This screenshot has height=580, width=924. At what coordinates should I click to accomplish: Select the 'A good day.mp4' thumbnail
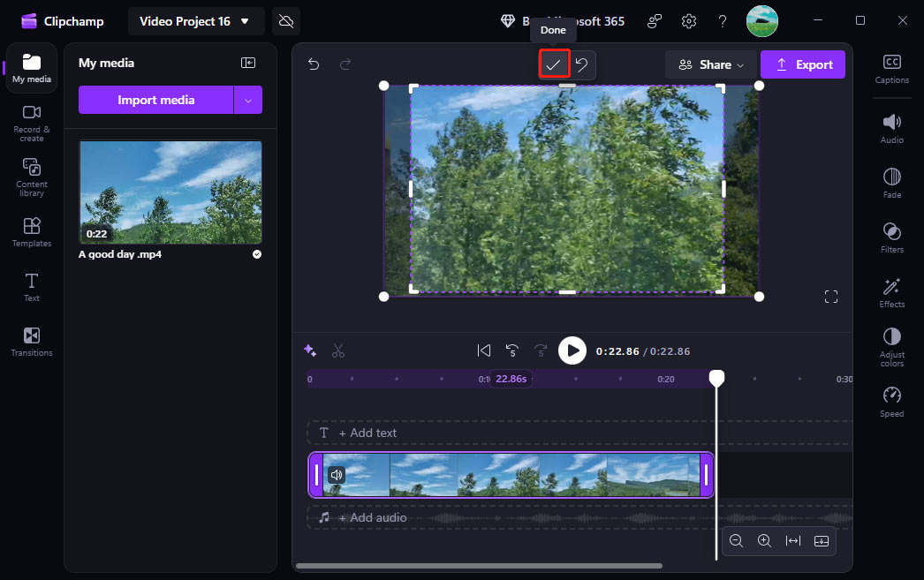(170, 192)
